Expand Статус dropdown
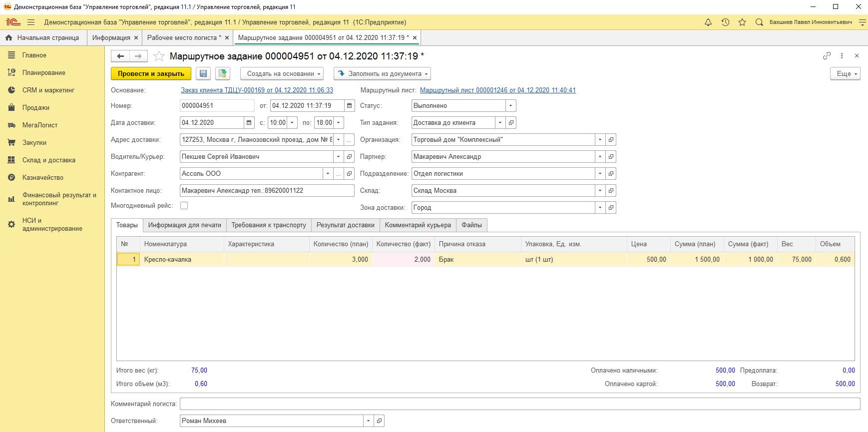Screen dimensions: 868x432 pos(510,106)
